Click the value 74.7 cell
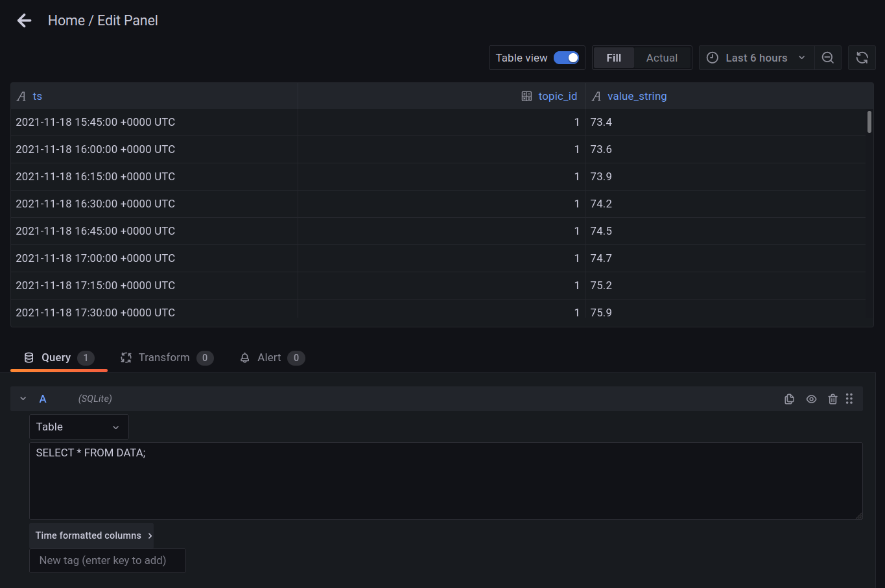The height and width of the screenshot is (588, 885). [x=725, y=258]
